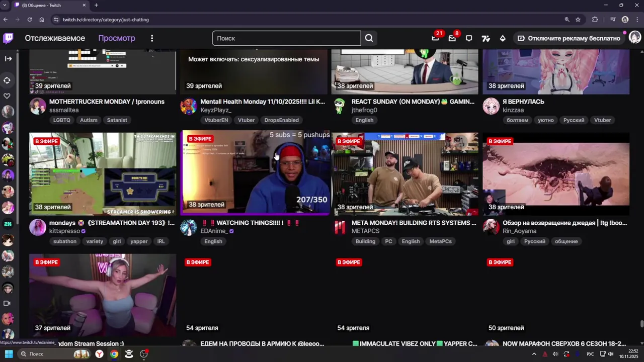Screen dimensions: 644x362
Task: Click the sssmalltea channel avatar
Action: point(38,106)
